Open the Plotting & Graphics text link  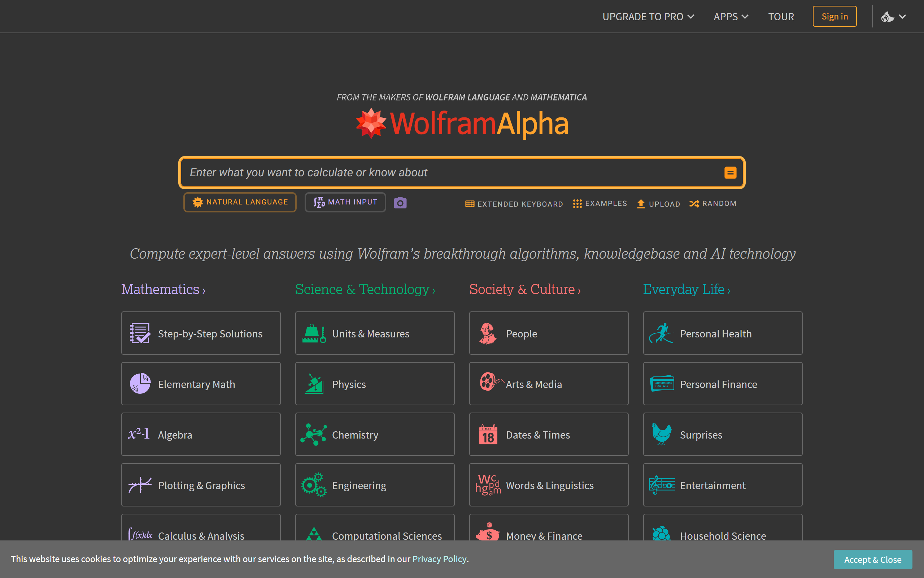202,486
